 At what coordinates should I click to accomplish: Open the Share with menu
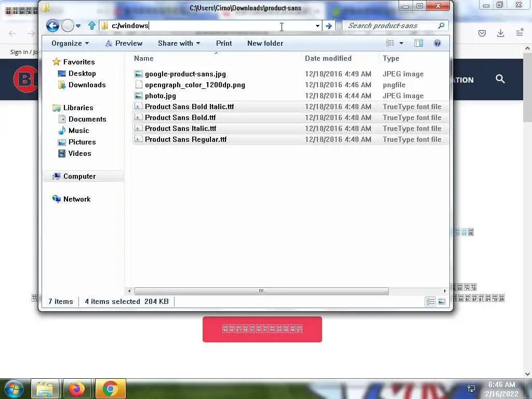pyautogui.click(x=179, y=44)
